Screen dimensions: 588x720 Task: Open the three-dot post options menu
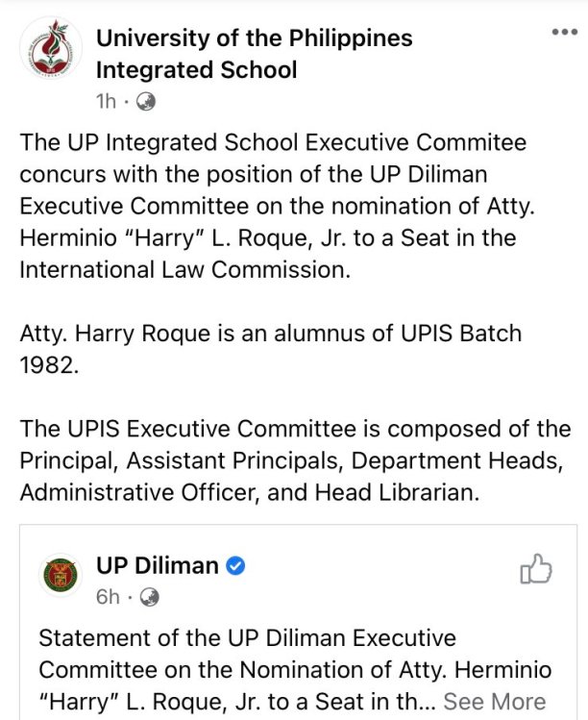pos(564,31)
